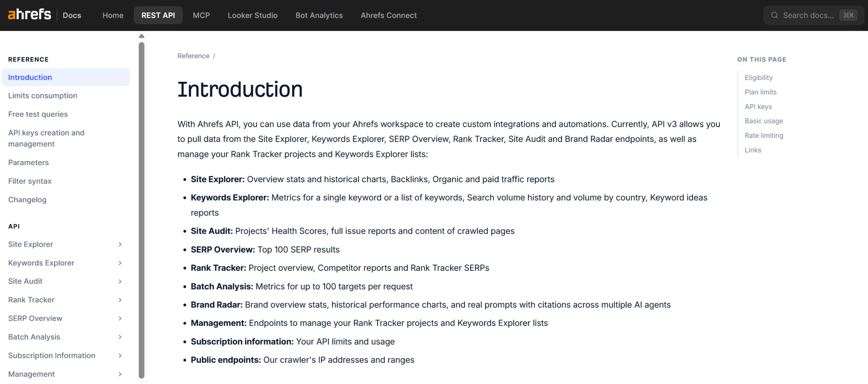The width and height of the screenshot is (868, 384).
Task: Click the 'Brand Radar:' bullet text
Action: click(x=217, y=305)
